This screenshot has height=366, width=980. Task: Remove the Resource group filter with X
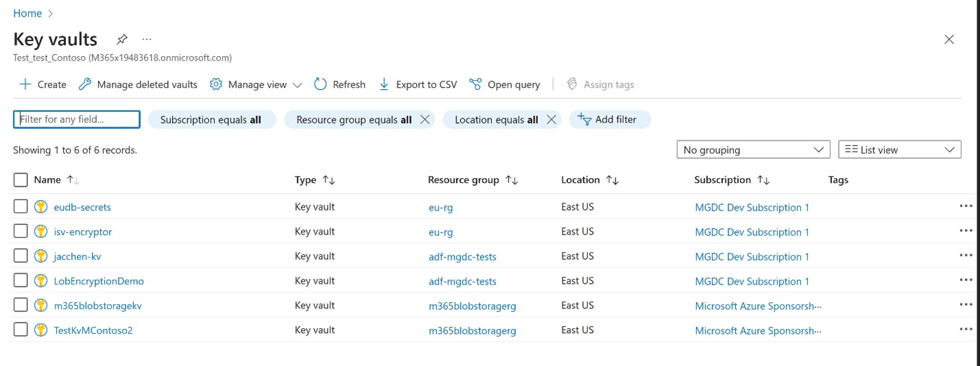point(425,119)
